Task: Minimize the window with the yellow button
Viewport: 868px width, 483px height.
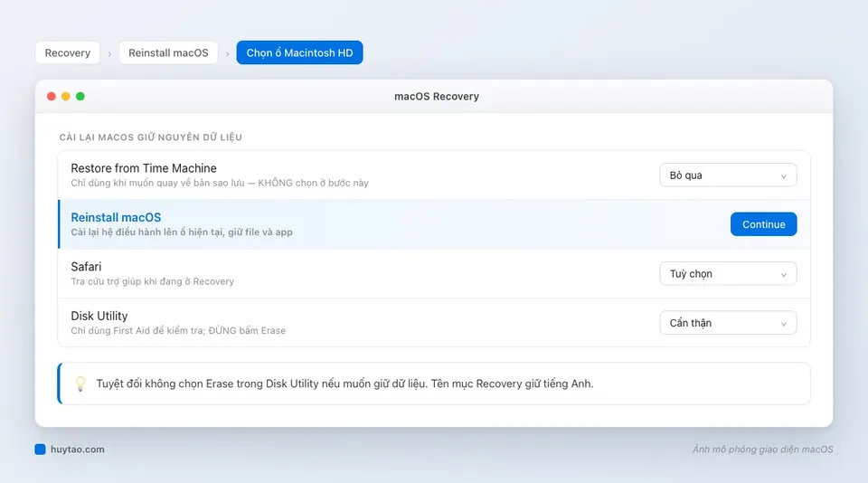Action: pos(66,97)
